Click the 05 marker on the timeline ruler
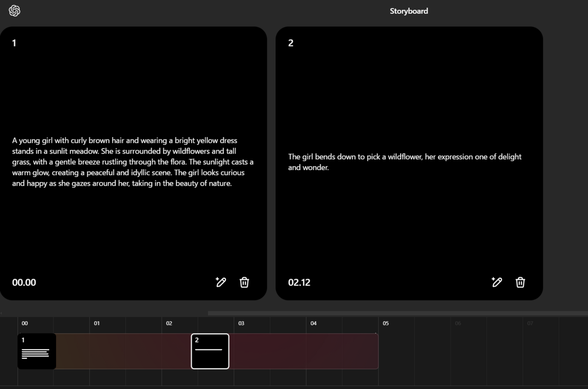 click(386, 323)
